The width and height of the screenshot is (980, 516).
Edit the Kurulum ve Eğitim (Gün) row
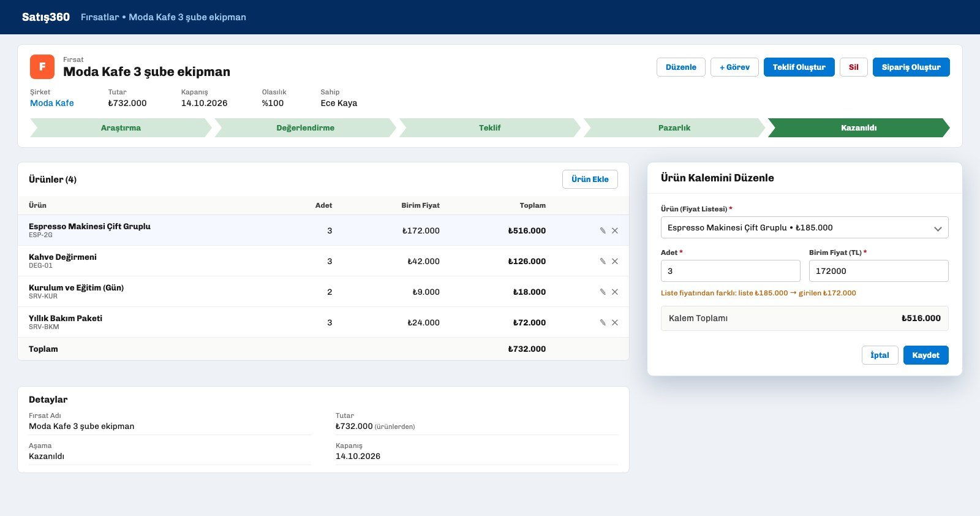(603, 292)
